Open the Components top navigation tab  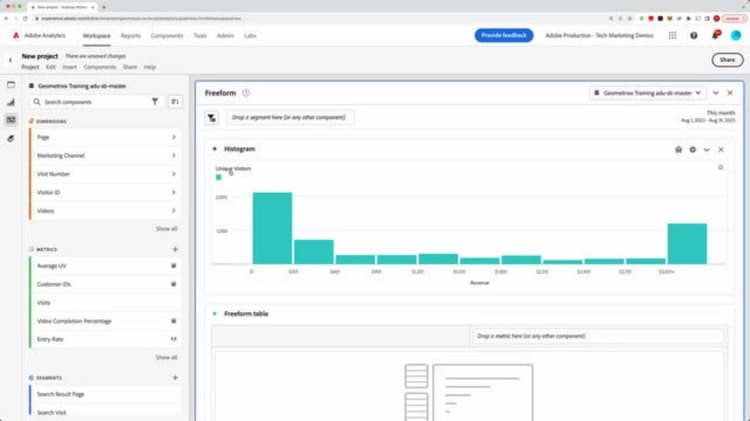pos(167,36)
